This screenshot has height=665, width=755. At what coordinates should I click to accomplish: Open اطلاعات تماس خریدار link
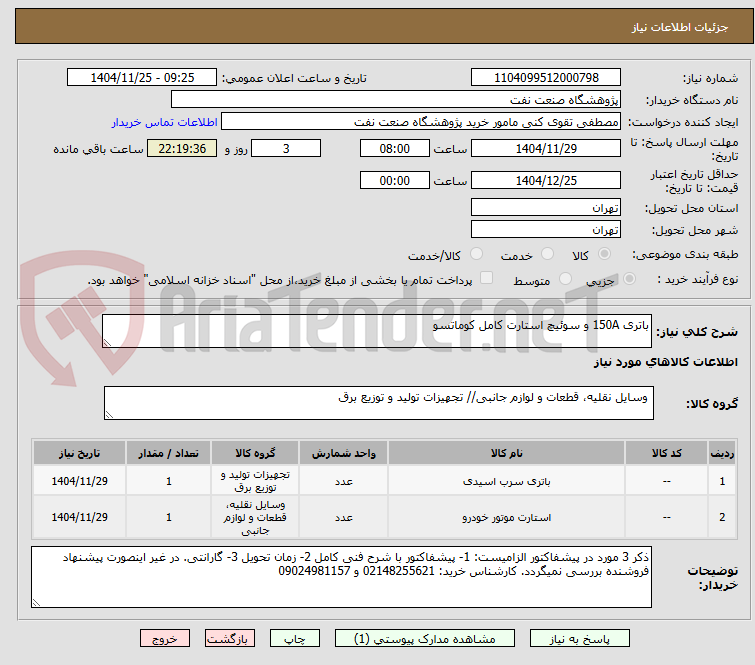(164, 122)
